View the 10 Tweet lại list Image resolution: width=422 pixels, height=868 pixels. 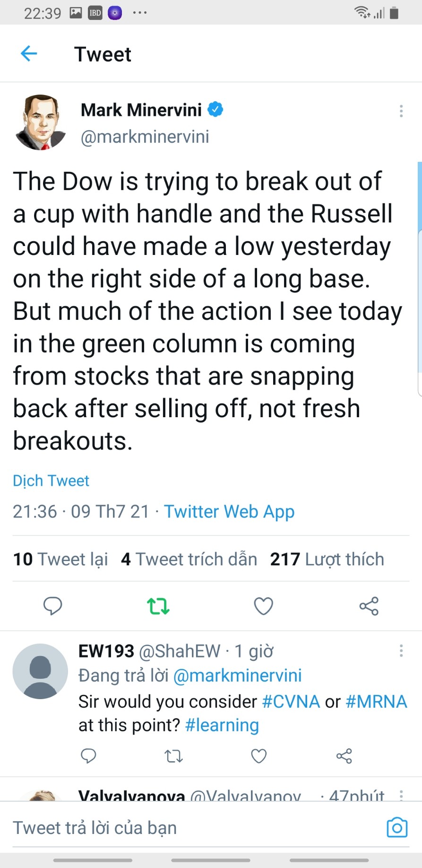point(60,559)
